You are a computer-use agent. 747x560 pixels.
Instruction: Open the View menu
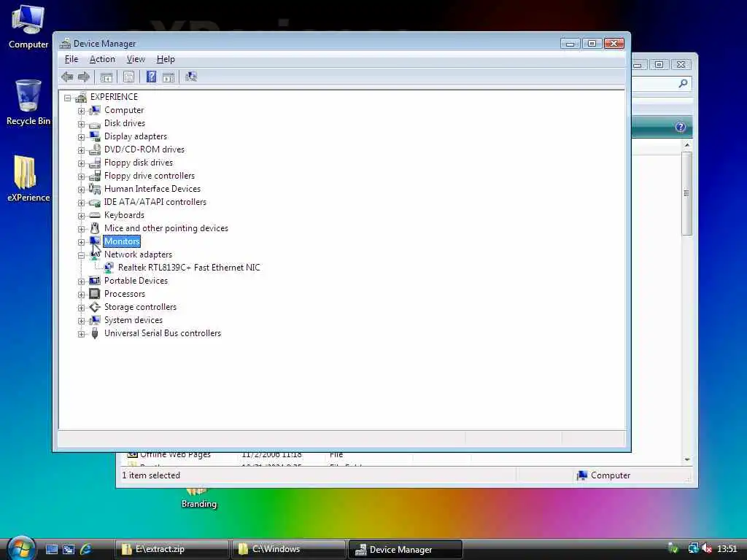(x=136, y=59)
